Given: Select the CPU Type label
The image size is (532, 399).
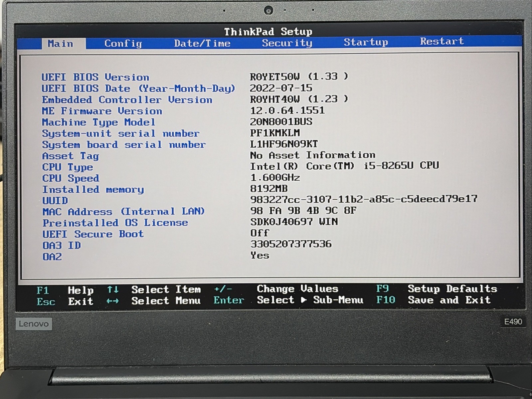Looking at the screenshot, I should tap(68, 167).
